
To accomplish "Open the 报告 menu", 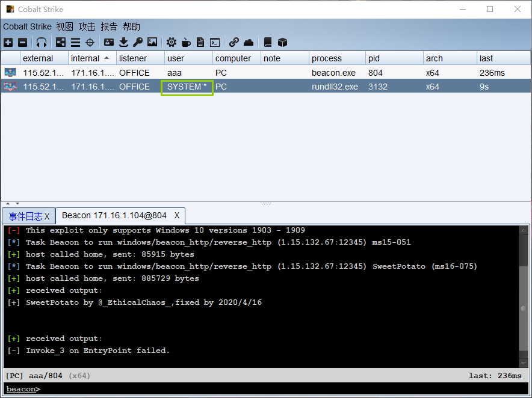I will 109,26.
